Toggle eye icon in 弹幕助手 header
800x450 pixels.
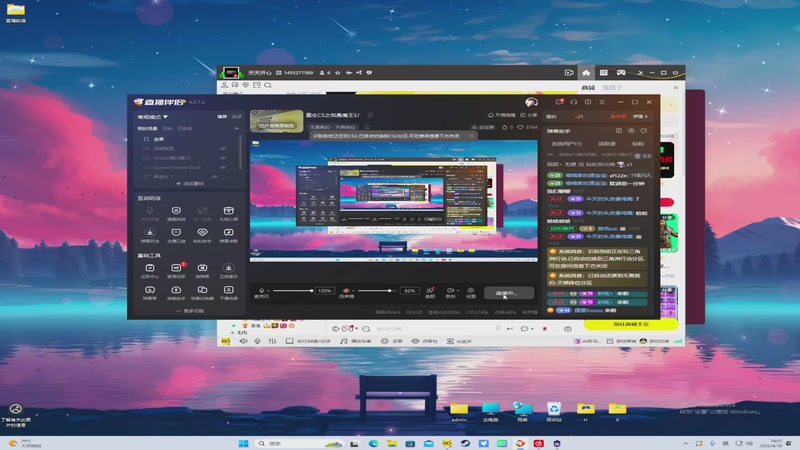click(631, 131)
